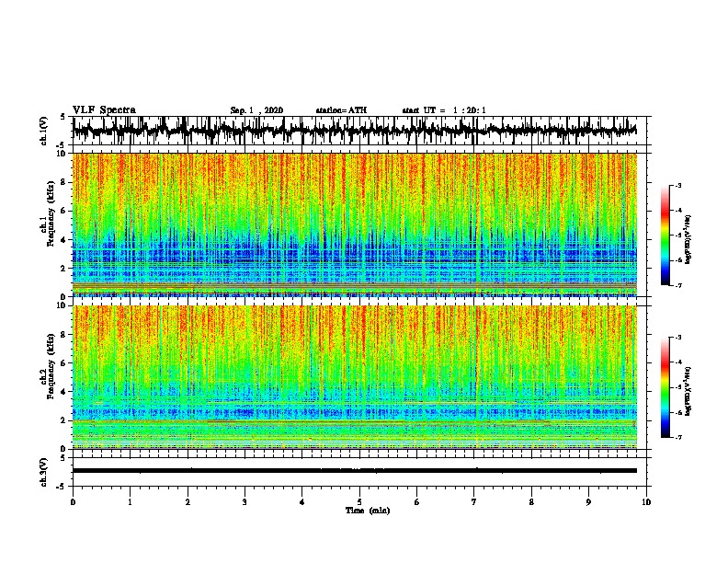The image size is (728, 563).
Task: Click the "ch.3(V)" axis label
Action: 44,472
